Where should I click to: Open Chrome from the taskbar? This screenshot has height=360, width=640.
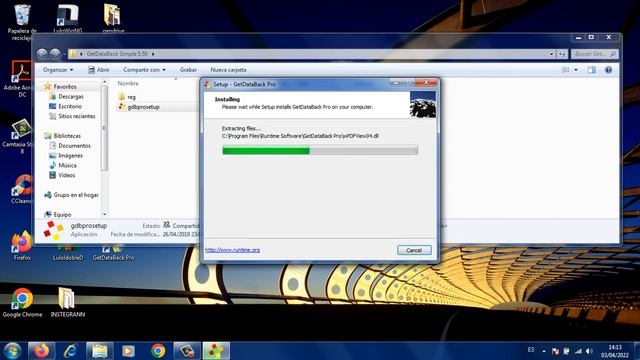158,351
